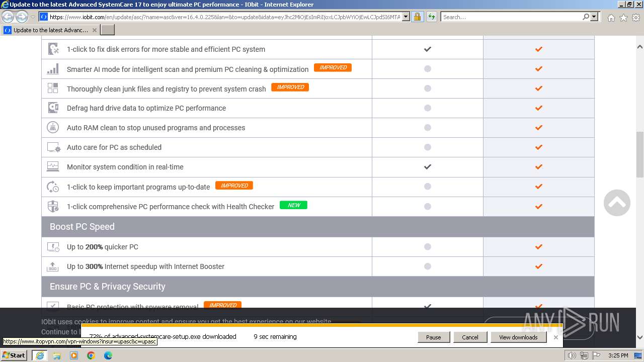Viewport: 644px width, 362px height.
Task: Open the IE tools gear icon
Action: coord(636,18)
